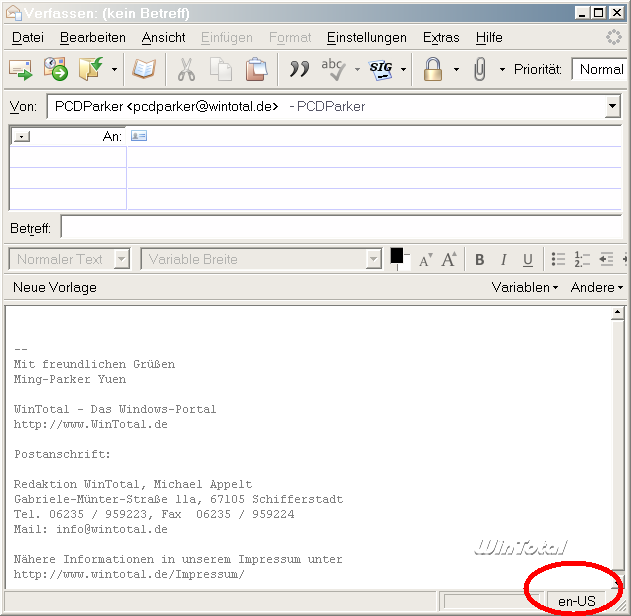The height and width of the screenshot is (616, 631).
Task: Click the Postanschrift: line
Action: point(62,454)
